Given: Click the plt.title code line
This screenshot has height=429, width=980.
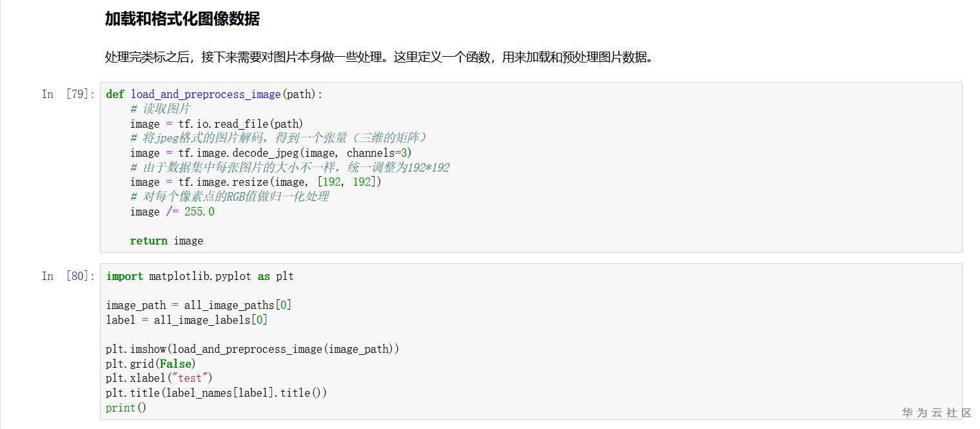Looking at the screenshot, I should pyautogui.click(x=217, y=393).
